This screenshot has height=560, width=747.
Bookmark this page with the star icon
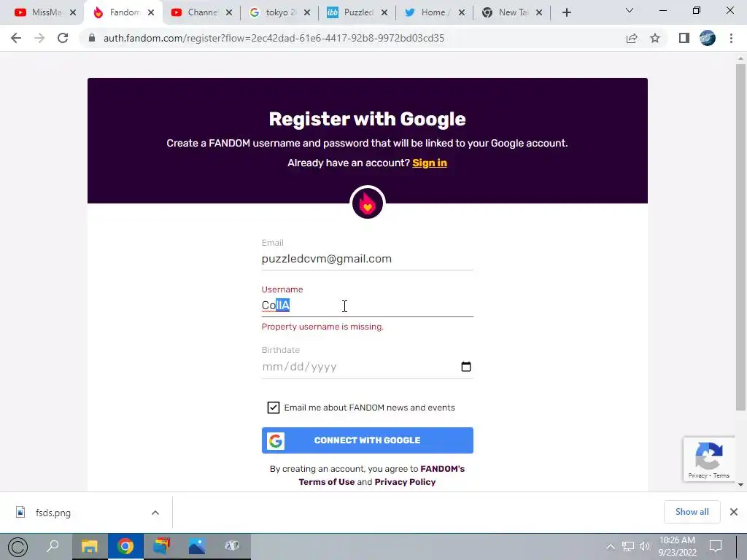click(x=655, y=38)
